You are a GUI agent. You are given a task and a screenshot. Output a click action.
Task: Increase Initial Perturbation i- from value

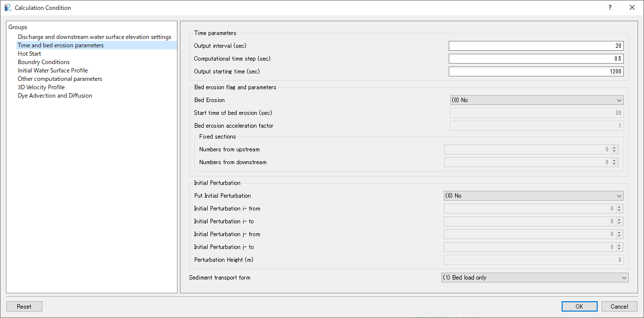click(x=619, y=206)
